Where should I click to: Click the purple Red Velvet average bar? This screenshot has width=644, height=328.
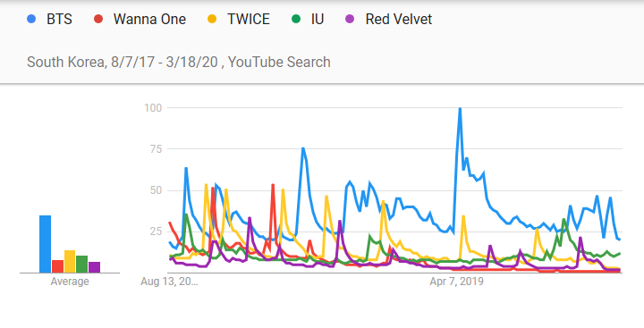(x=94, y=267)
